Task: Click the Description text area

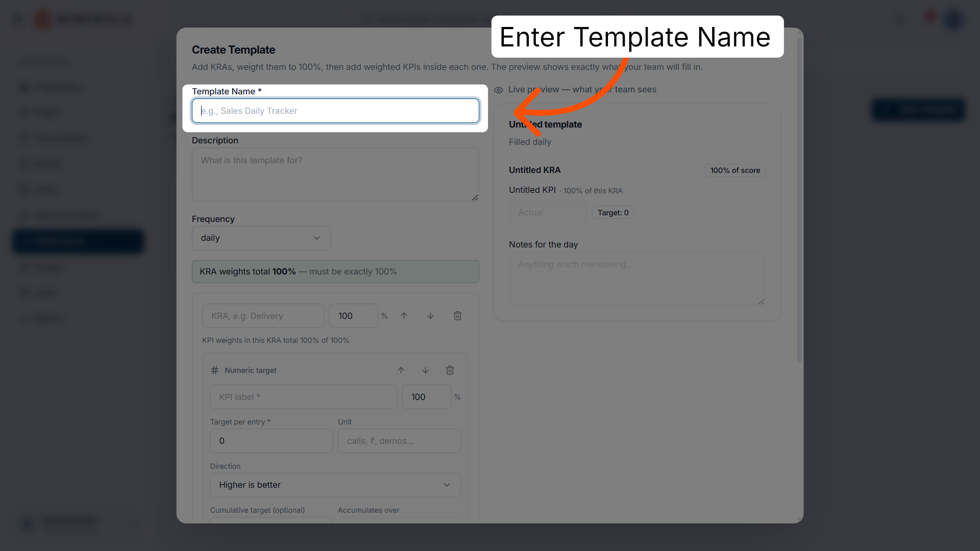Action: pyautogui.click(x=335, y=174)
